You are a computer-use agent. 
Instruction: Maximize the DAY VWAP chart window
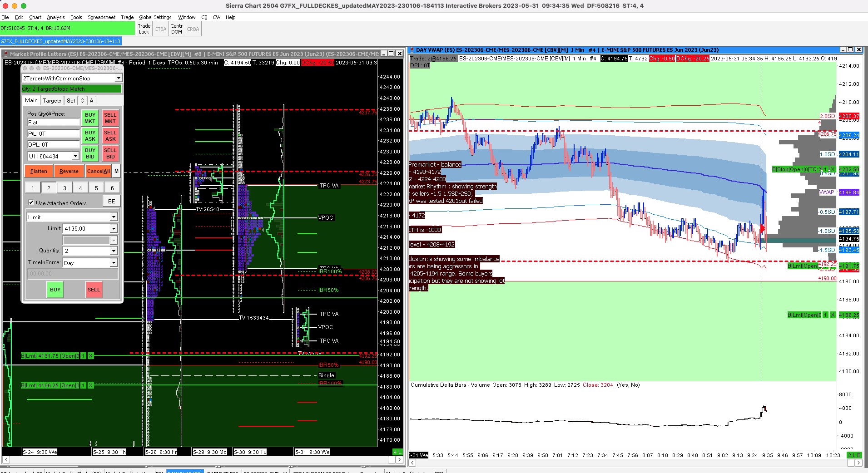850,49
